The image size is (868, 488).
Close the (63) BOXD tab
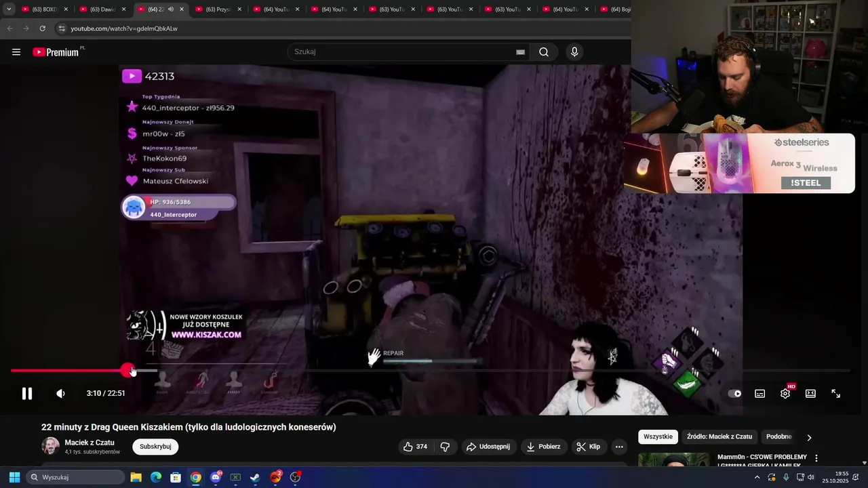click(66, 9)
